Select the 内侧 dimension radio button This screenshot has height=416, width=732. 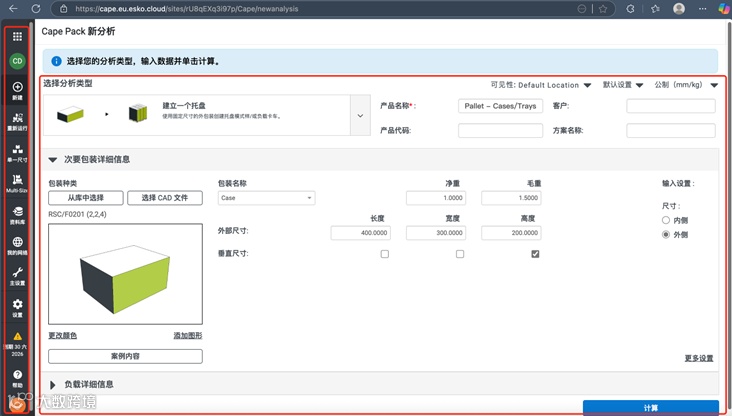(x=666, y=220)
